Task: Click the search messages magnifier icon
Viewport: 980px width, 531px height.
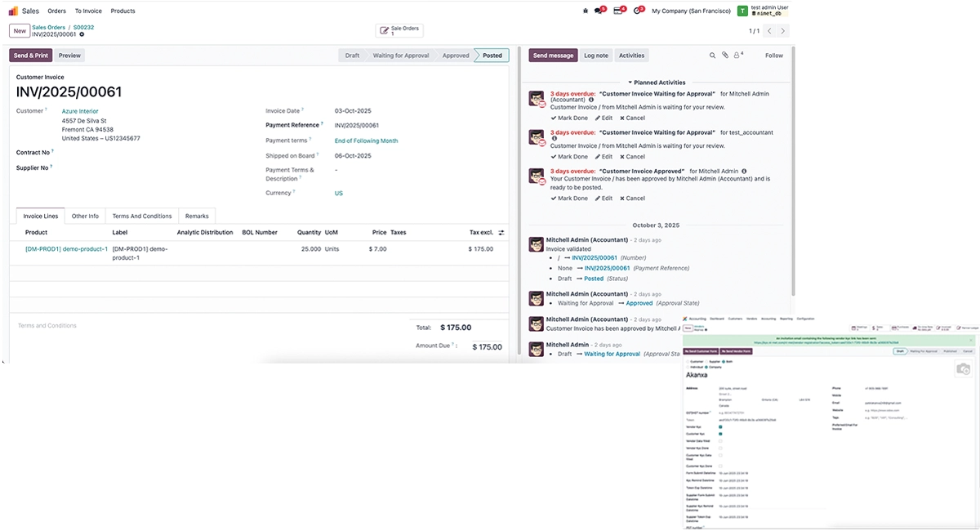Action: pos(712,56)
